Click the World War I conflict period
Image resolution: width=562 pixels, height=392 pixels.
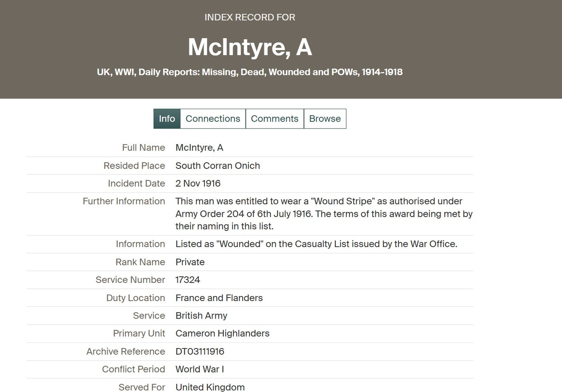[x=200, y=369]
